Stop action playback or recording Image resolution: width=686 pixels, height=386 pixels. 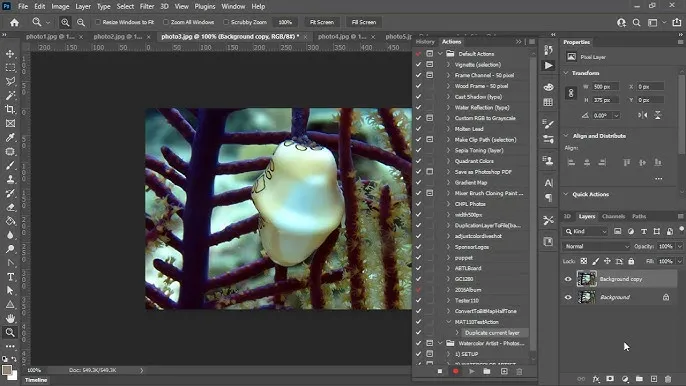click(440, 371)
